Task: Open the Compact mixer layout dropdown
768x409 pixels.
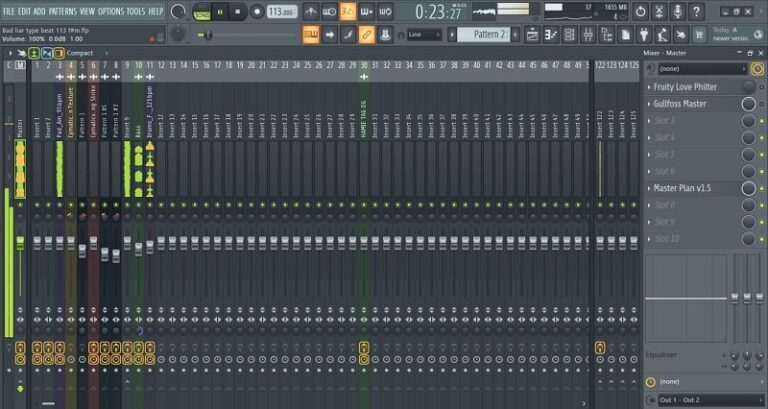Action: pos(79,52)
